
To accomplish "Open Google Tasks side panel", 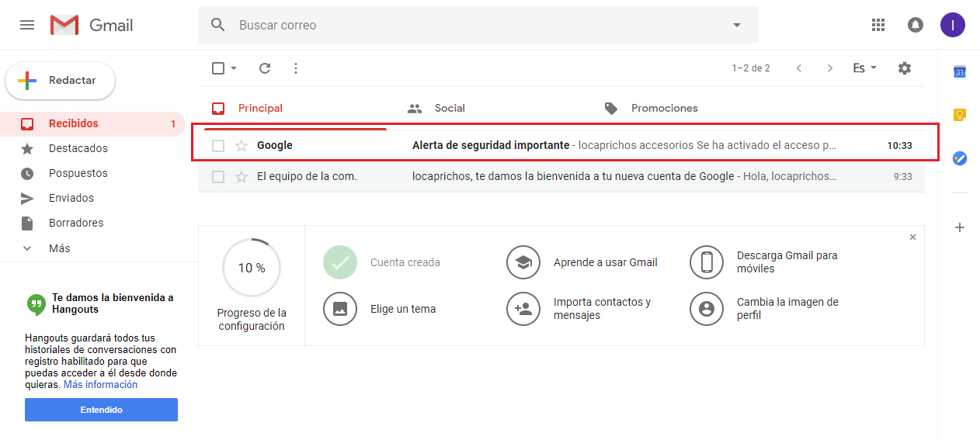I will [959, 158].
